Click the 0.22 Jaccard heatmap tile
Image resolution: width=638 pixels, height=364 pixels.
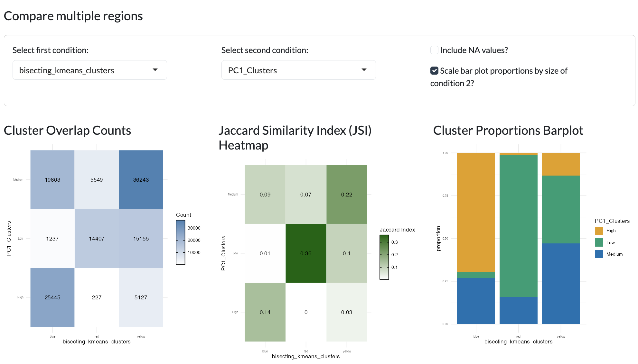click(x=347, y=195)
